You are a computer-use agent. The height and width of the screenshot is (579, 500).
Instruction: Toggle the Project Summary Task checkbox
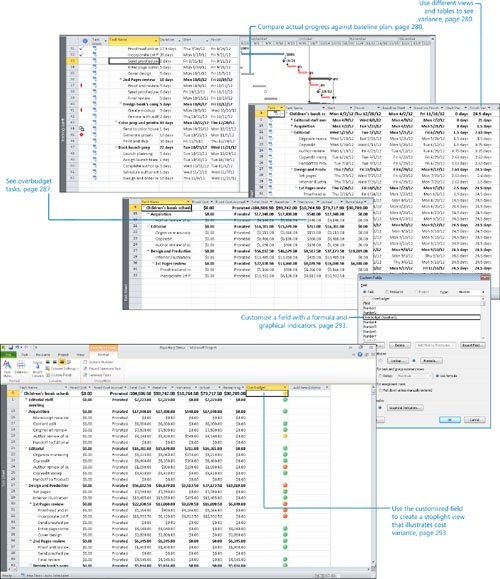[85, 369]
